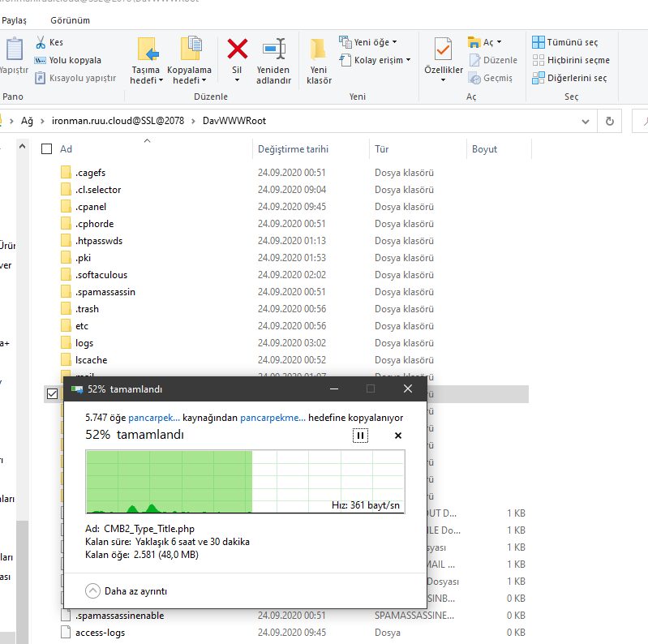Create a Yeni klasör new folder
Viewport: 648px width, 644px height.
point(319,61)
